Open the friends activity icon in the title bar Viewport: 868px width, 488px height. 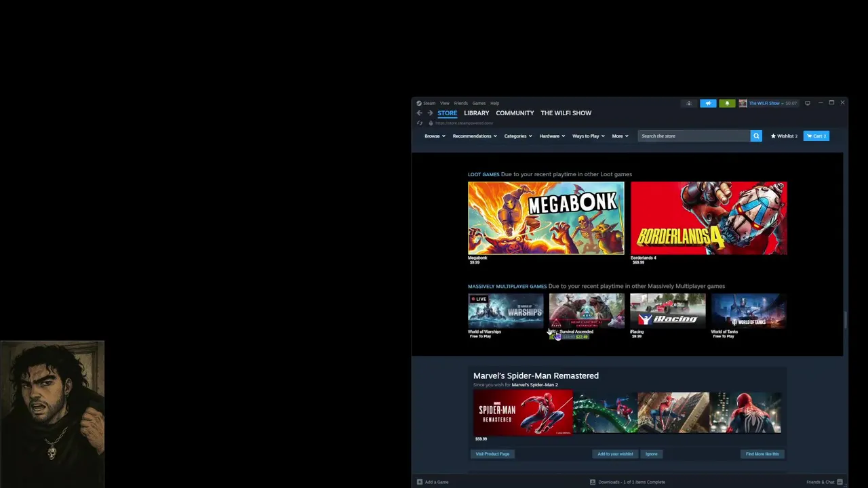[x=689, y=103]
